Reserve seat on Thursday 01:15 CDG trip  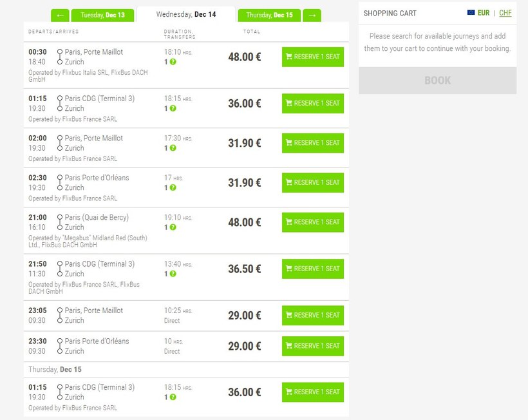click(312, 392)
